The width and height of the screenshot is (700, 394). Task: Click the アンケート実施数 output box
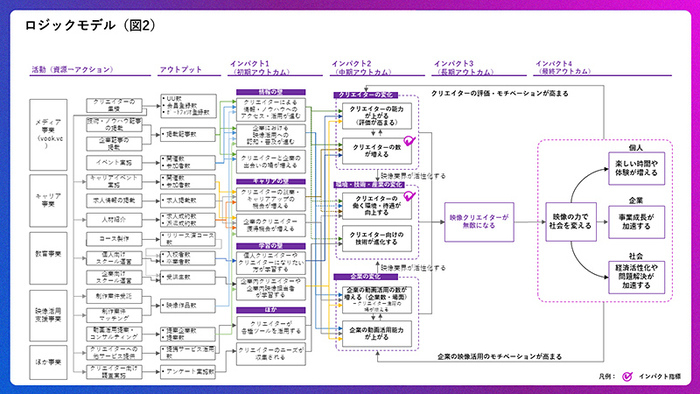pyautogui.click(x=188, y=371)
